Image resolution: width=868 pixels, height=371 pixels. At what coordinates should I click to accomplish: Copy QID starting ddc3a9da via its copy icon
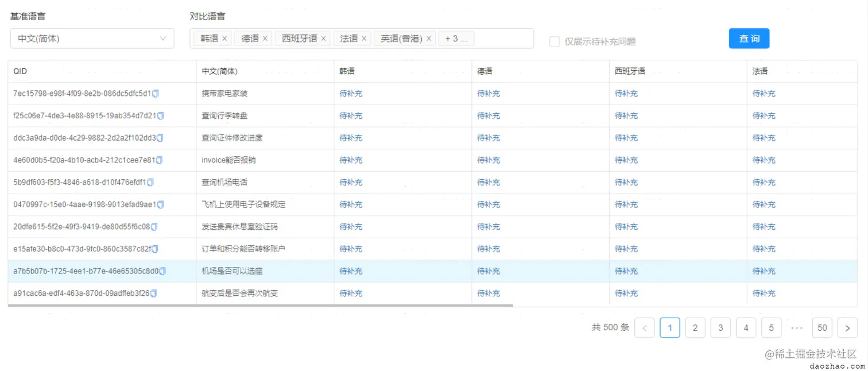pos(160,138)
